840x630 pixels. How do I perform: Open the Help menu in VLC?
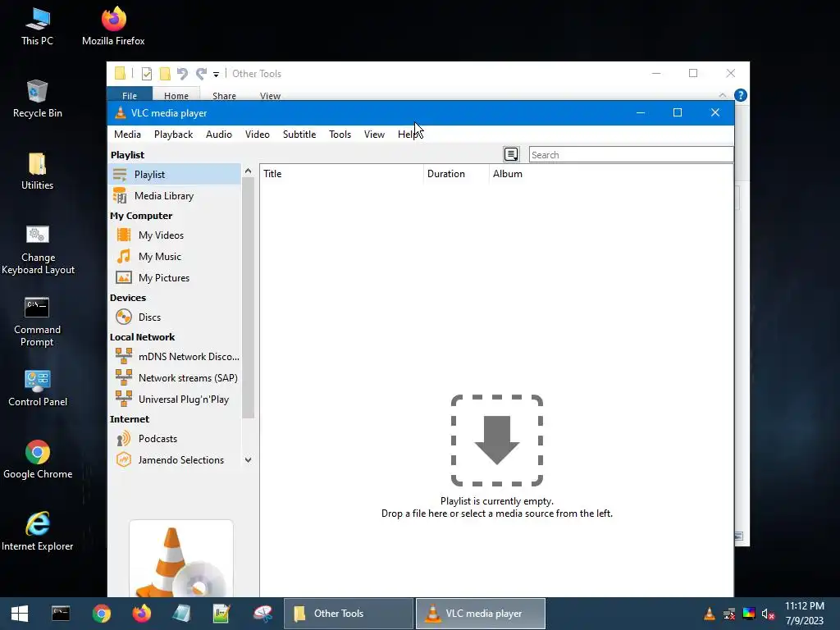(x=409, y=135)
